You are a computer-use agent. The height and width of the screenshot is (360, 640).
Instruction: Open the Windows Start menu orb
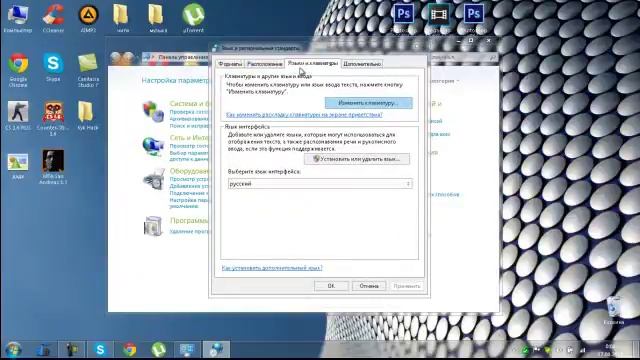pyautogui.click(x=13, y=349)
